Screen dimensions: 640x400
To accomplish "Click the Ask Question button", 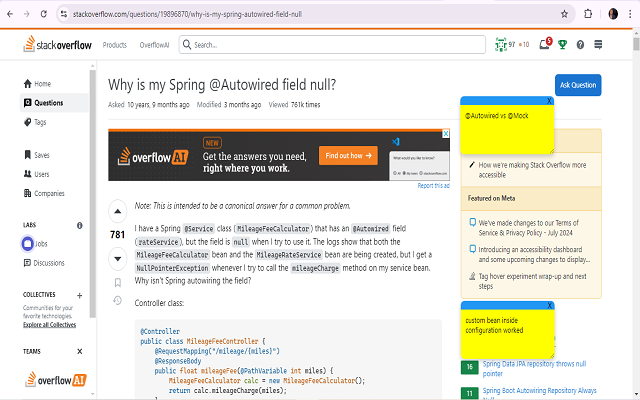I will pos(578,85).
